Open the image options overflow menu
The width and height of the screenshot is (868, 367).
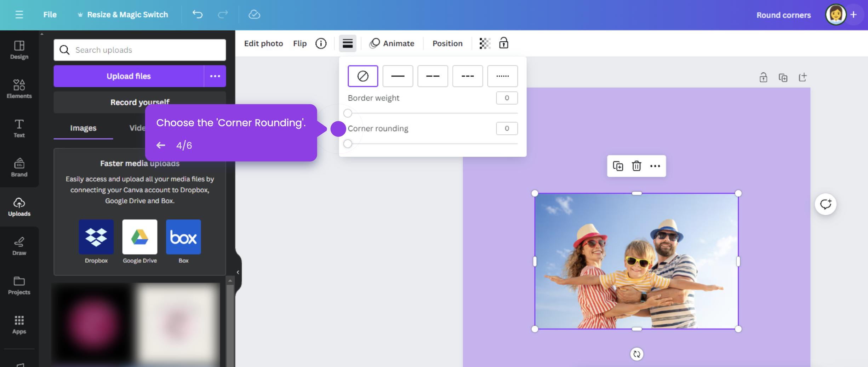(x=655, y=166)
